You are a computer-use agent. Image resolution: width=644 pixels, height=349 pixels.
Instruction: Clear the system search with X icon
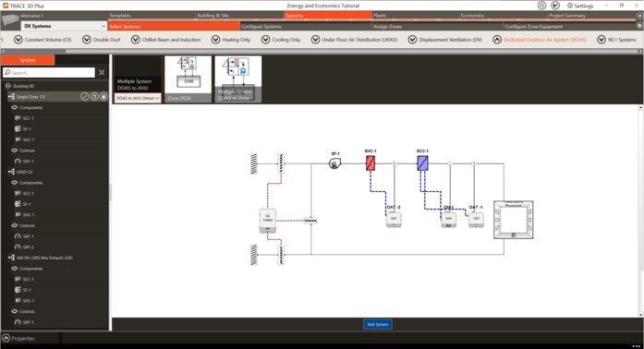pyautogui.click(x=102, y=73)
